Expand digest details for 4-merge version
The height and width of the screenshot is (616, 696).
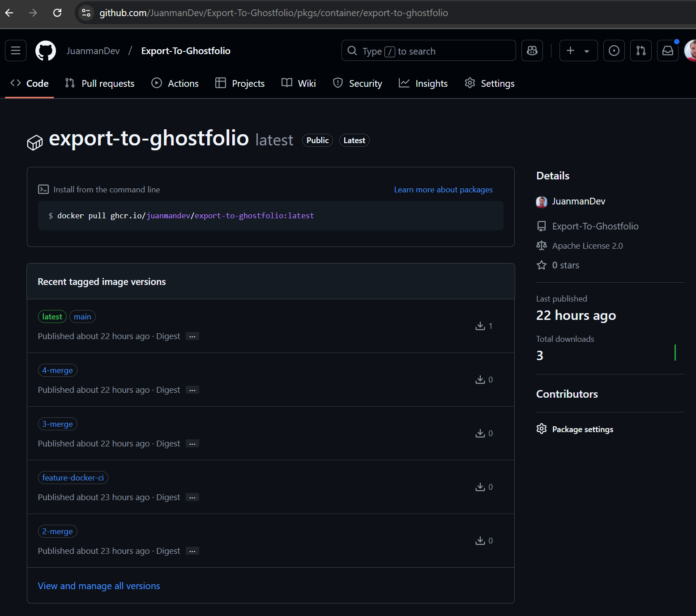pos(192,390)
